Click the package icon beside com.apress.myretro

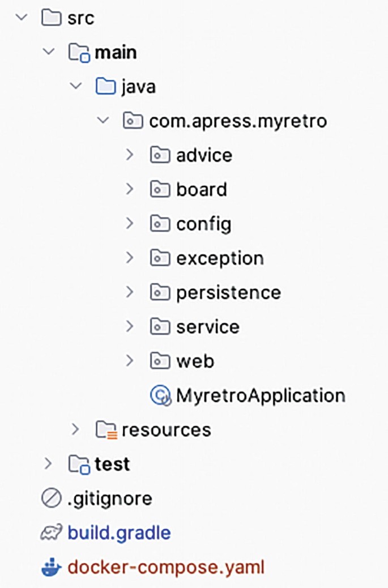point(134,121)
